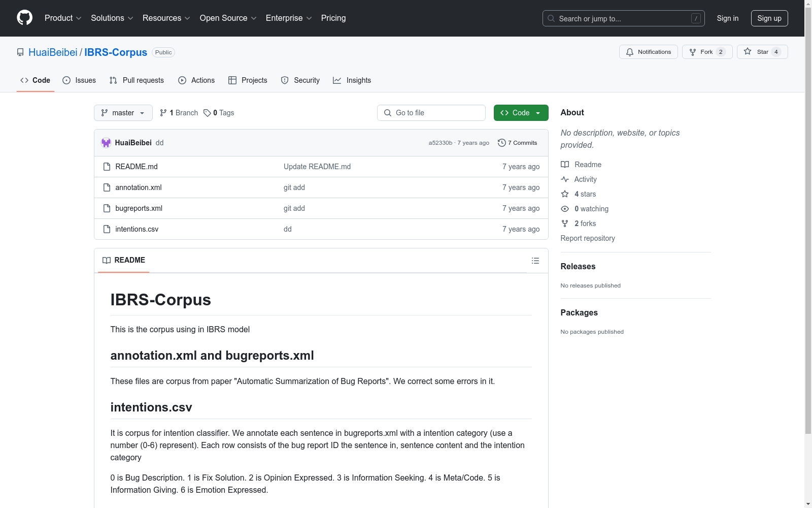
Task: Click the Releases heading link
Action: [x=578, y=266]
